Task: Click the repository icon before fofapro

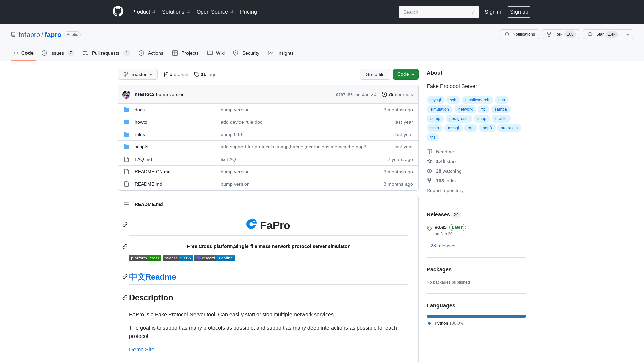Action: point(13,35)
